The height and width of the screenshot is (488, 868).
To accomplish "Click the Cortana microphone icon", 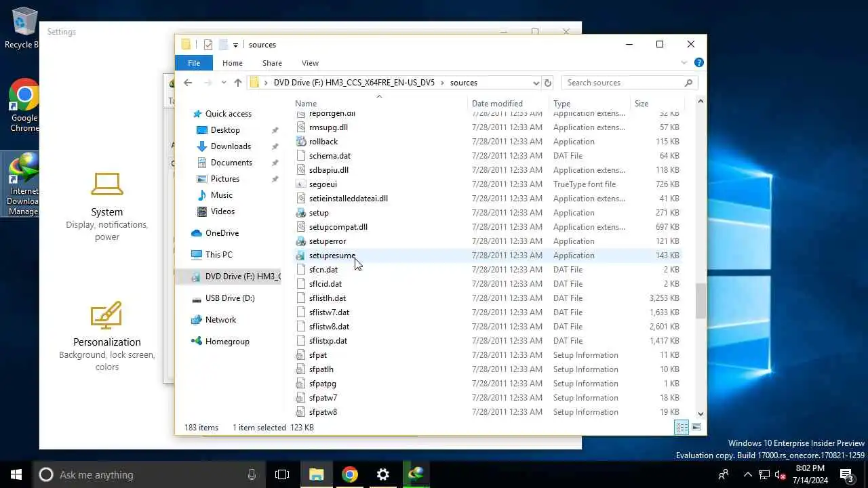I will pos(252,474).
